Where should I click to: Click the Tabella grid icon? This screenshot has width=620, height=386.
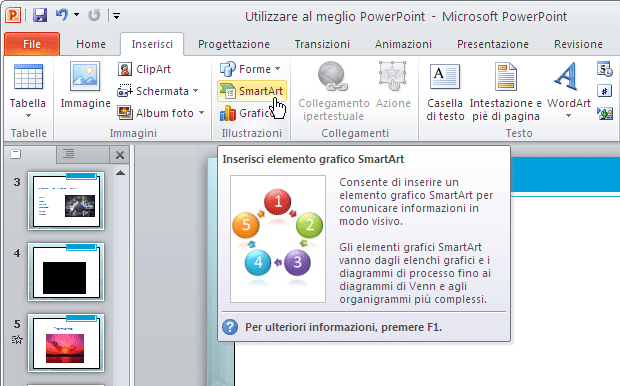[28, 76]
